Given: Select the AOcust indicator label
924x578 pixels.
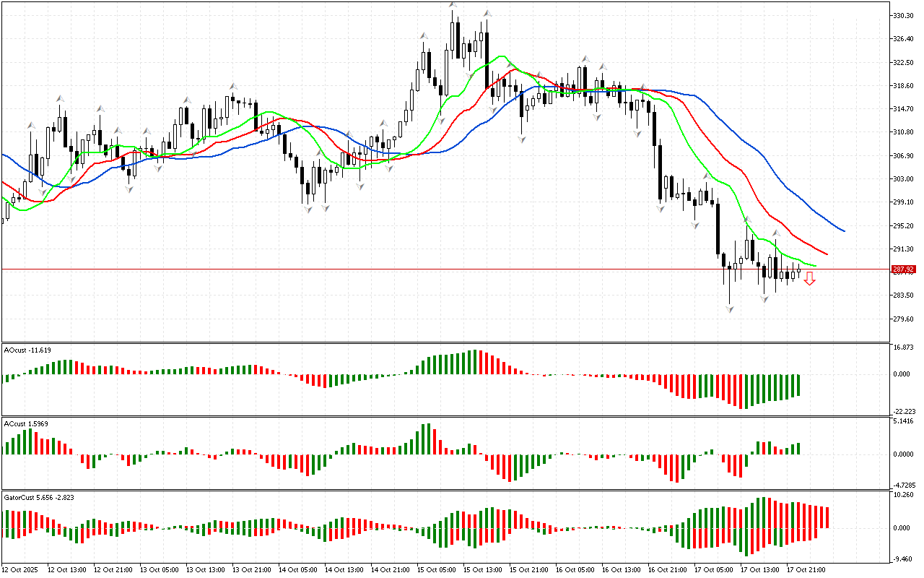Looking at the screenshot, I should click(27, 350).
